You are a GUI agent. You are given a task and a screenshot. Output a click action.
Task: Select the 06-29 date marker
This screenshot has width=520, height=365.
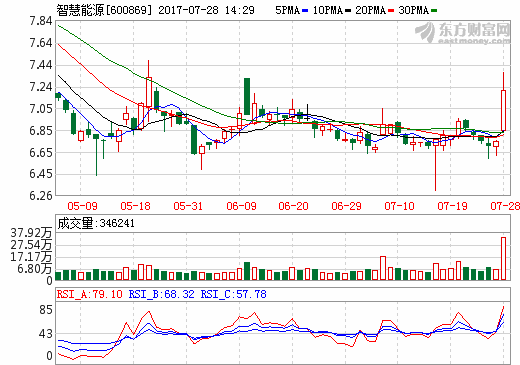pos(346,206)
